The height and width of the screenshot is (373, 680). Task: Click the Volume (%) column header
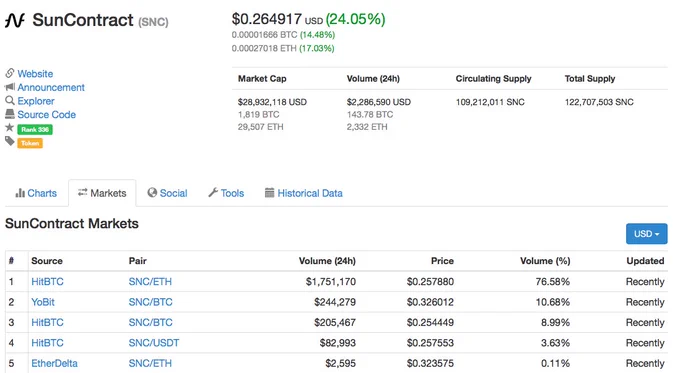point(545,261)
